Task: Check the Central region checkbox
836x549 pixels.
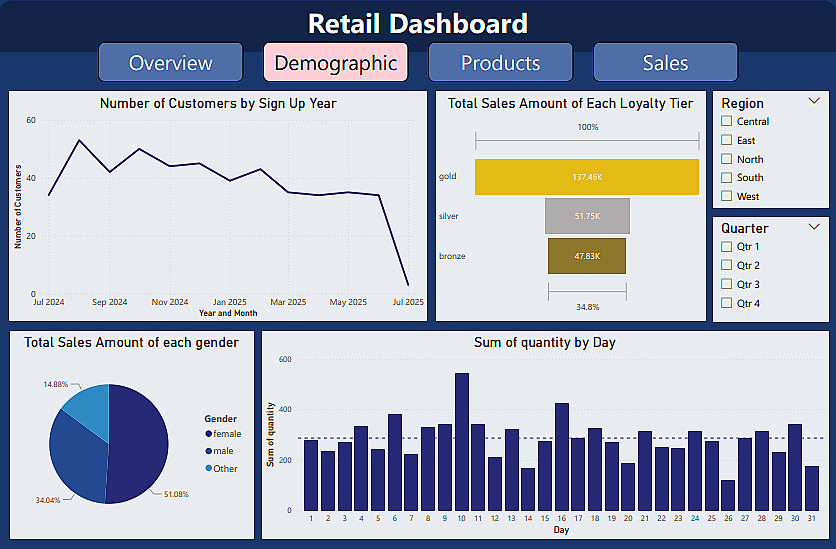Action: 727,121
